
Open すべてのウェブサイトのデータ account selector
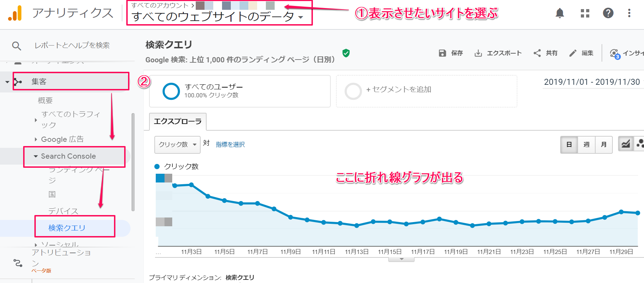[x=217, y=16]
